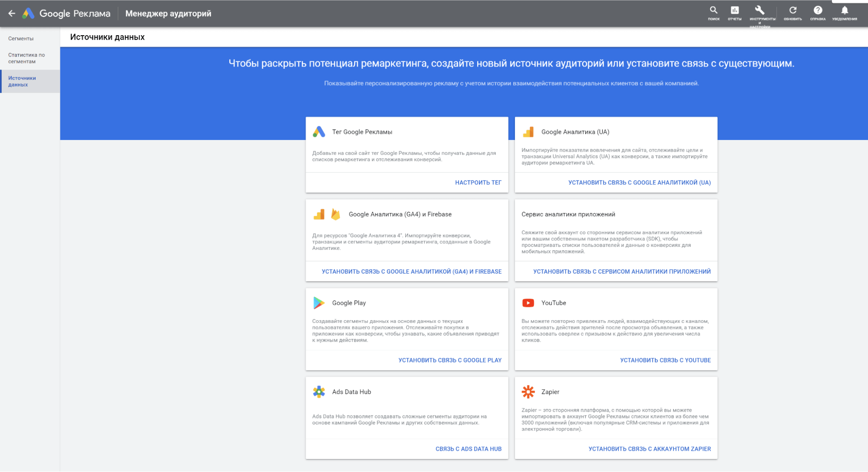Click the Analytics GA4 bar chart icon
The height and width of the screenshot is (472, 868).
(x=319, y=214)
